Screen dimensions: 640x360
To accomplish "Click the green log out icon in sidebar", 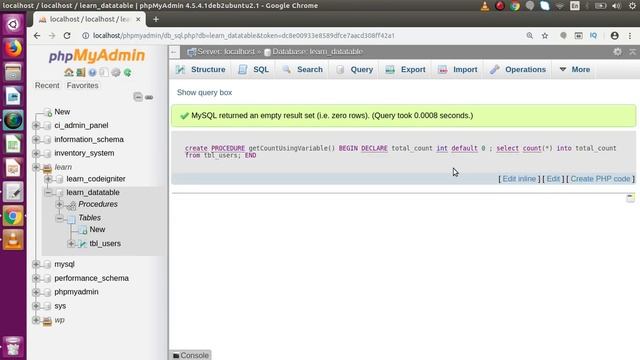I will (80, 72).
